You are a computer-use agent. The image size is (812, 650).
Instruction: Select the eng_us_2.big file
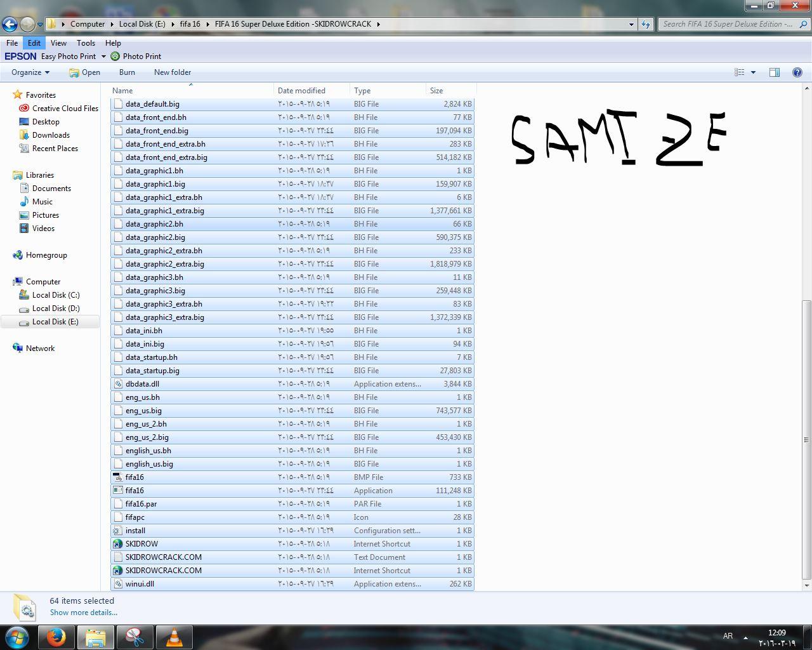click(292, 437)
